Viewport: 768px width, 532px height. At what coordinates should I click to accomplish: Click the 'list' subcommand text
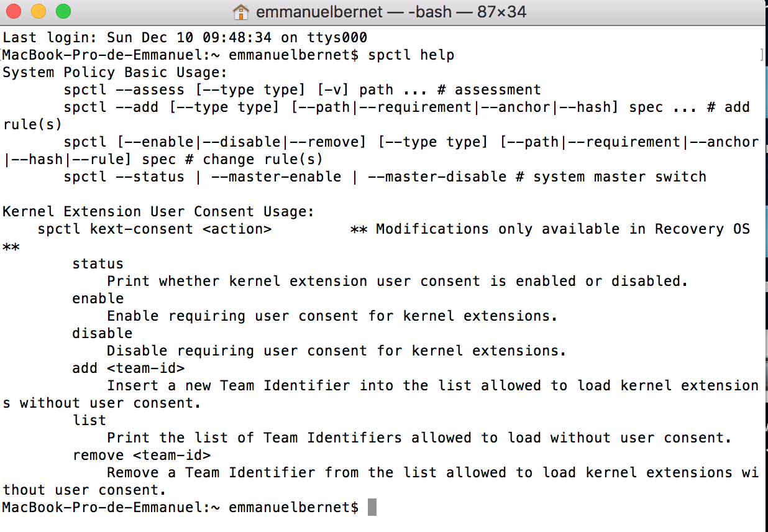[89, 420]
